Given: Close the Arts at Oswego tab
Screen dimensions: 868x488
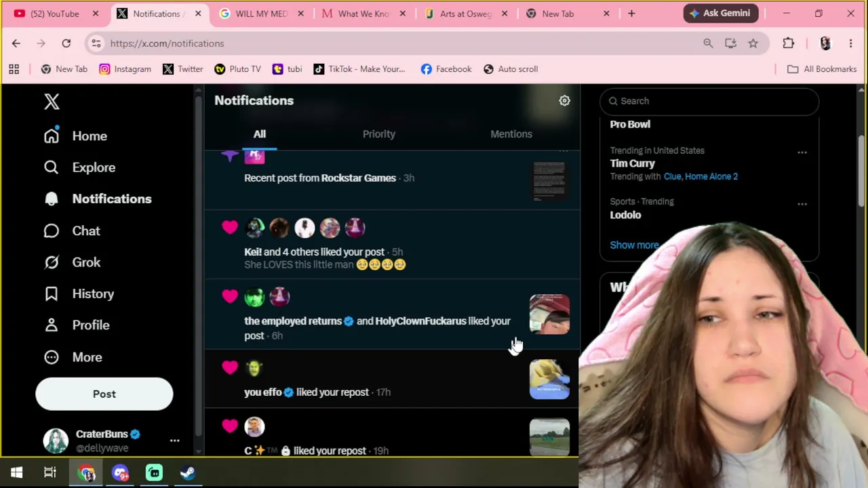Looking at the screenshot, I should pyautogui.click(x=504, y=14).
